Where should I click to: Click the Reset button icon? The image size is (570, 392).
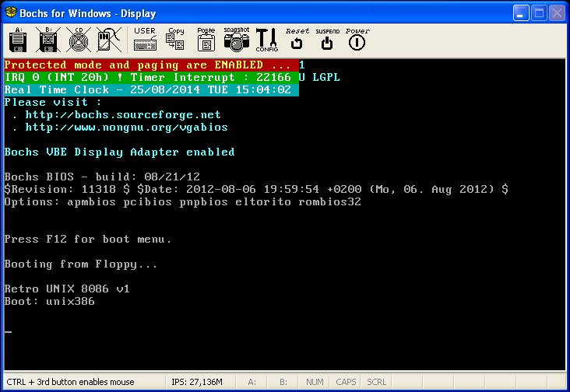pyautogui.click(x=297, y=39)
